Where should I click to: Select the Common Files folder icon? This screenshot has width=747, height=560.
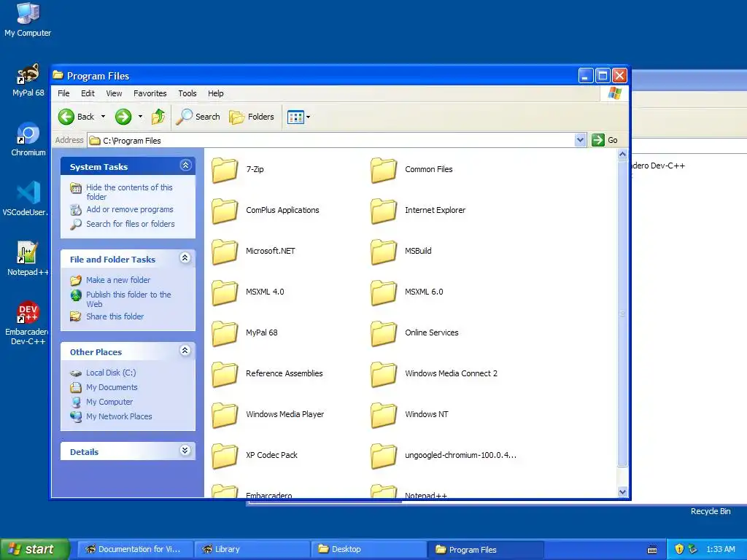[x=384, y=170]
